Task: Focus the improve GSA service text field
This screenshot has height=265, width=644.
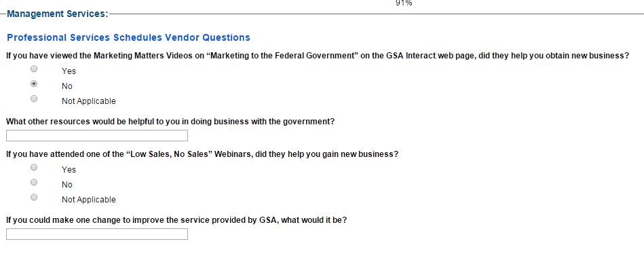Action: coord(97,234)
